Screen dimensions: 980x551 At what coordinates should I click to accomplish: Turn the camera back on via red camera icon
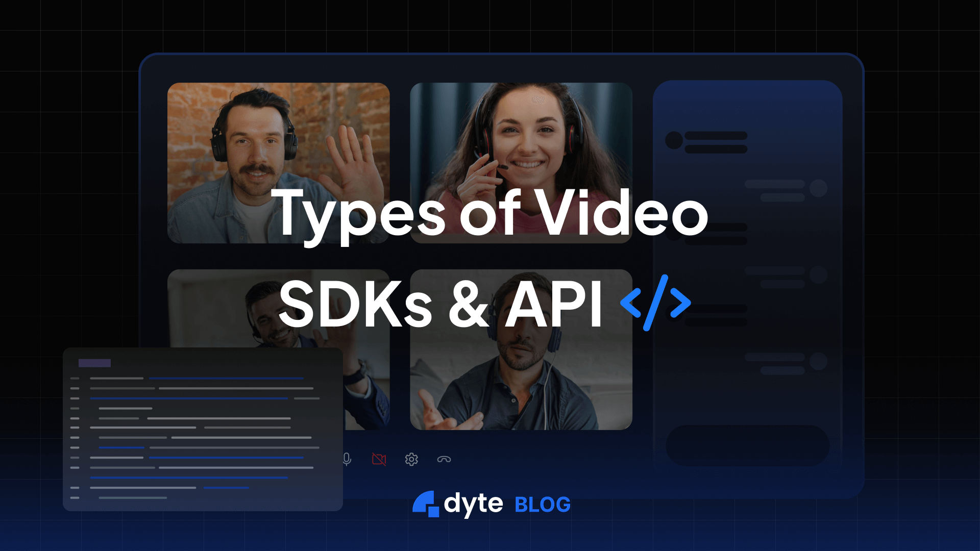point(379,459)
